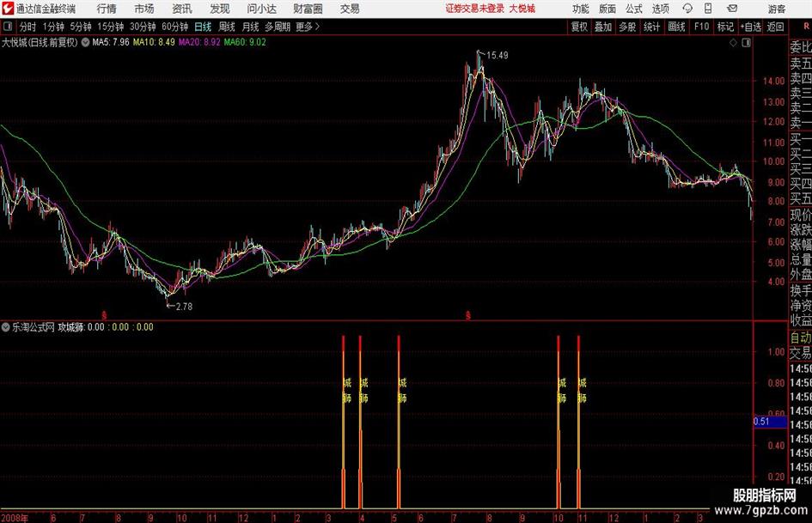This screenshot has width=812, height=523.
Task: Click the MA20: 8.92 indicator value
Action: [199, 42]
